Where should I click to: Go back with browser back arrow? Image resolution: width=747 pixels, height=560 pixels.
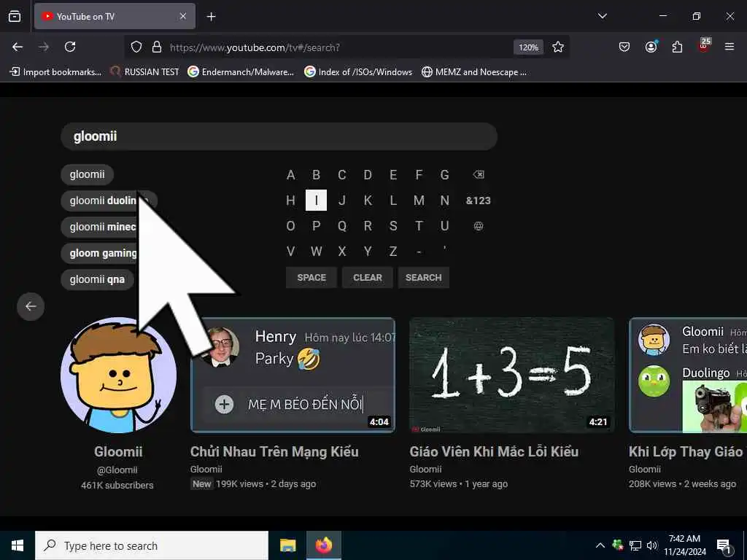[x=18, y=47]
